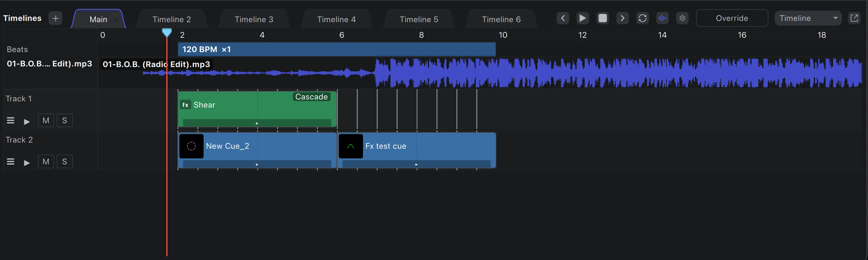868x260 pixels.
Task: Start timeline playback
Action: click(x=583, y=18)
